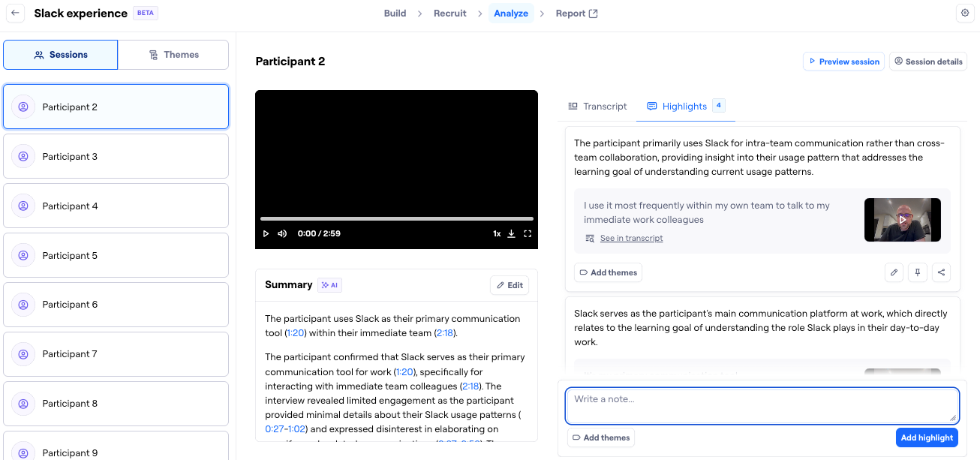Click the Preview session button
The height and width of the screenshot is (460, 980).
[x=843, y=62]
